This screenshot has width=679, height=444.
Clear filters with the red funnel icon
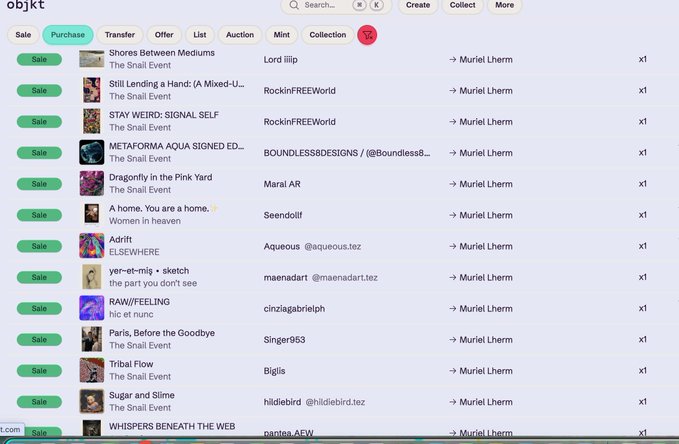(x=367, y=35)
